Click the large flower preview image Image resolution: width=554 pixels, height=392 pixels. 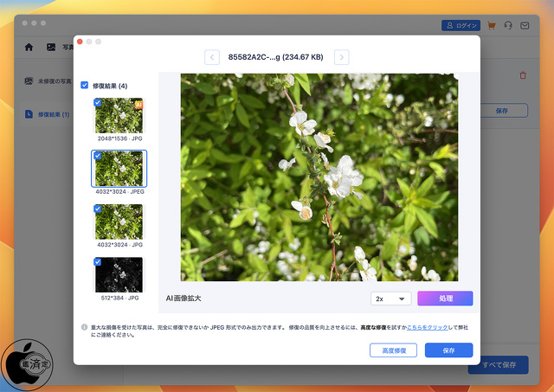click(319, 177)
